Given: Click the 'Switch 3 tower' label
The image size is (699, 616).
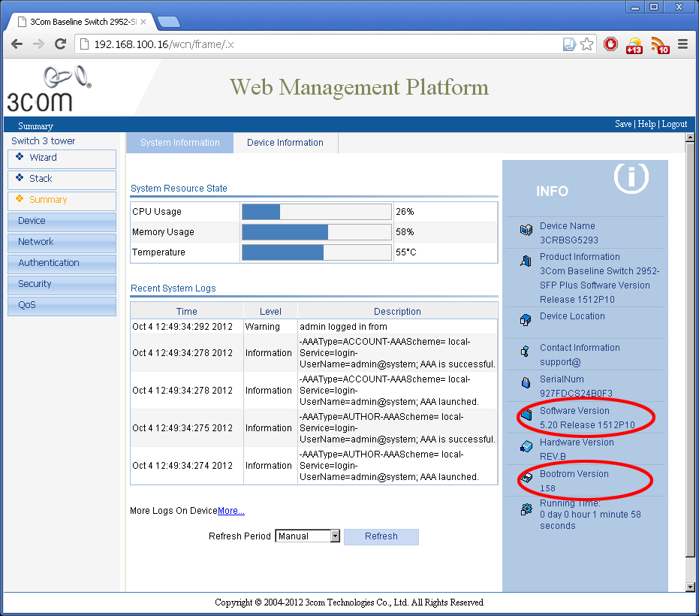Looking at the screenshot, I should (44, 141).
